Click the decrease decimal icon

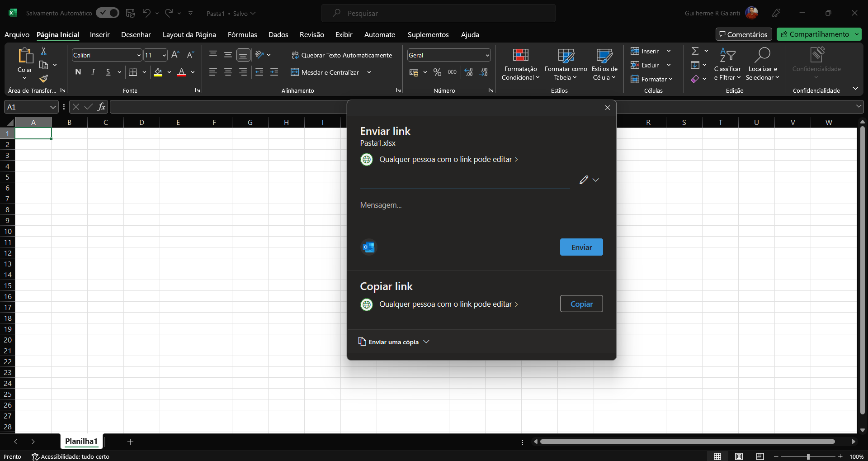point(483,72)
